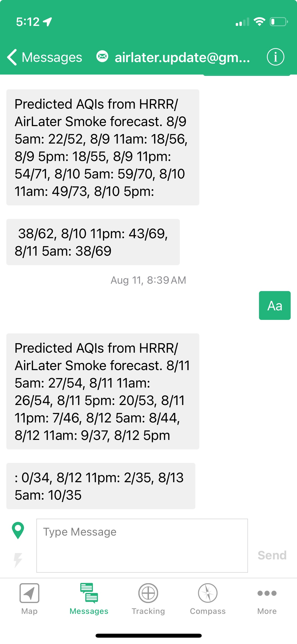Select the 8/11 Predicted AQIs forecast message
Screen dimensions: 297x644
click(x=103, y=391)
